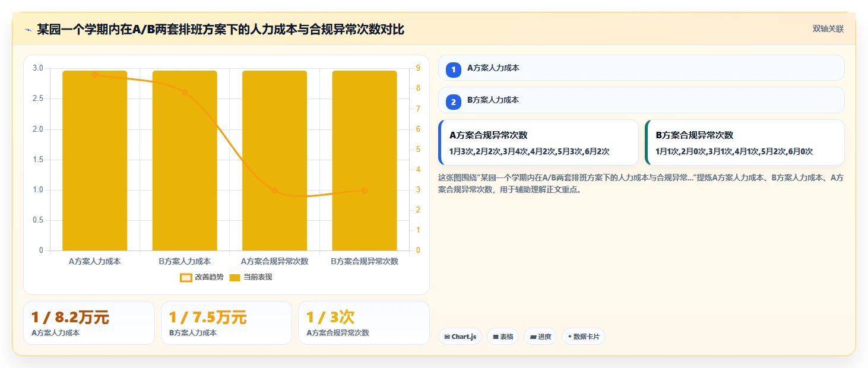
Task: Click the number 1 badge for A方案人力成本
Action: 454,70
